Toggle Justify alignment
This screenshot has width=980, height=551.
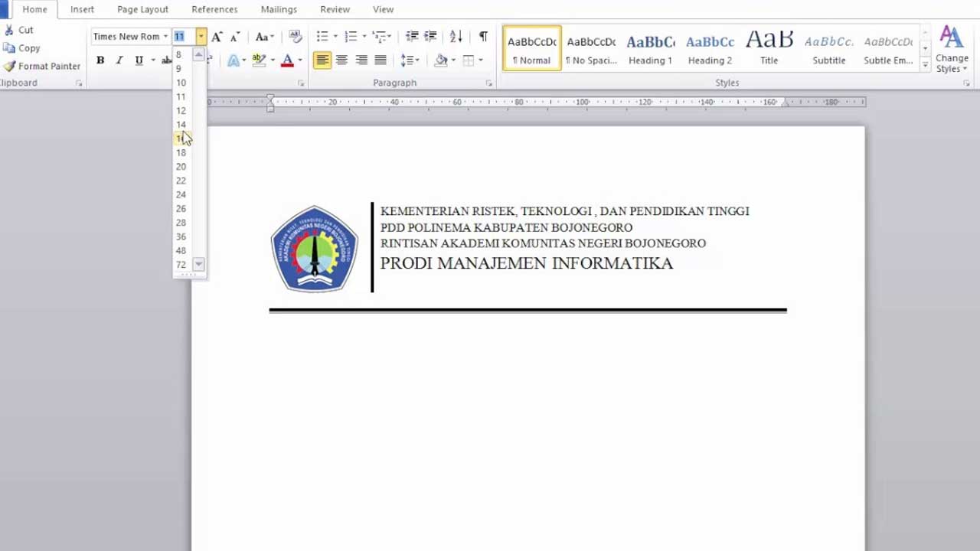coord(381,60)
